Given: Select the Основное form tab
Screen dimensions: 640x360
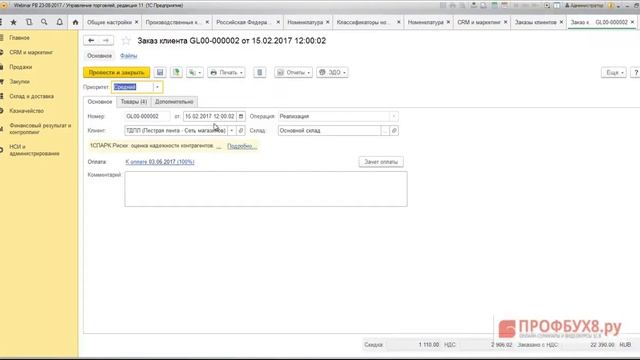Looking at the screenshot, I should point(100,102).
